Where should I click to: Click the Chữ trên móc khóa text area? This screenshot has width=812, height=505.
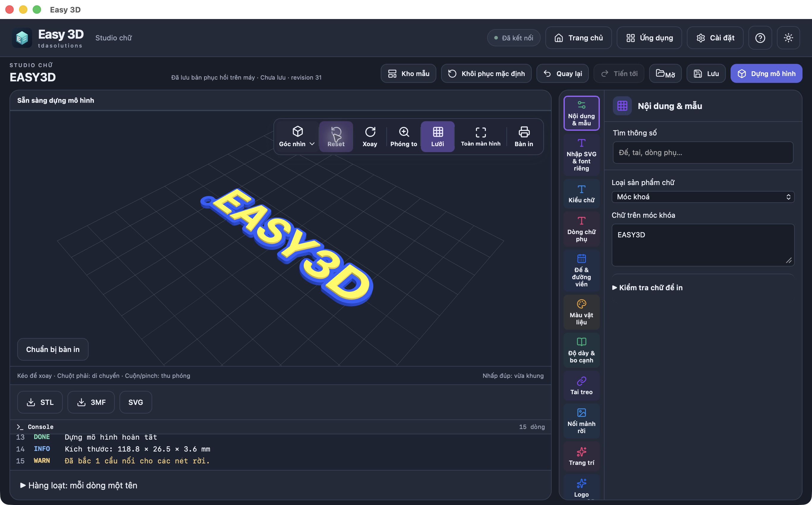pyautogui.click(x=703, y=245)
